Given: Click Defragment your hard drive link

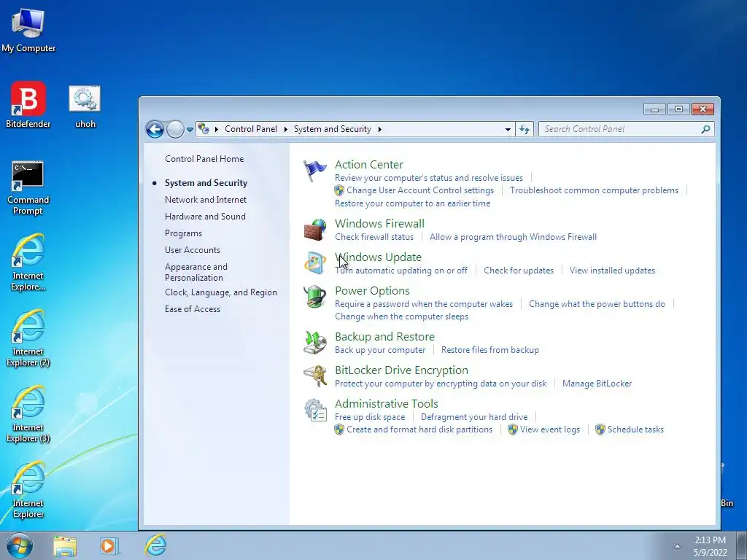Looking at the screenshot, I should 474,417.
